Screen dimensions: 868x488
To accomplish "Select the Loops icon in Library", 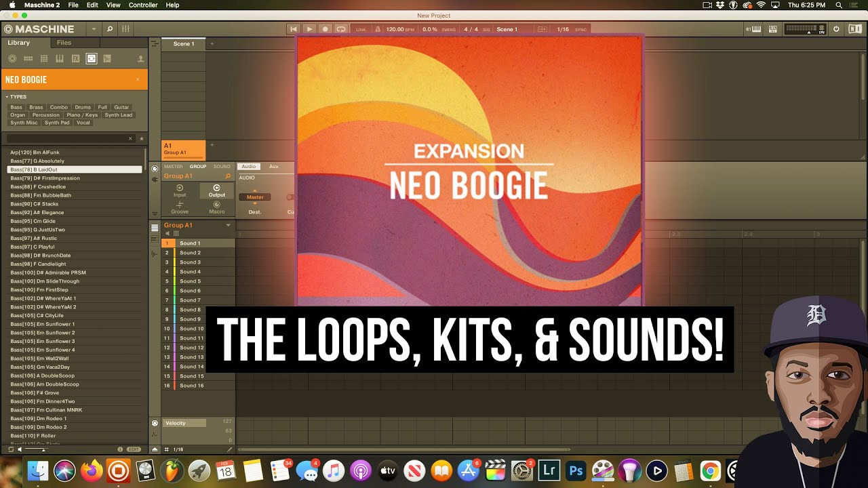I will 92,59.
